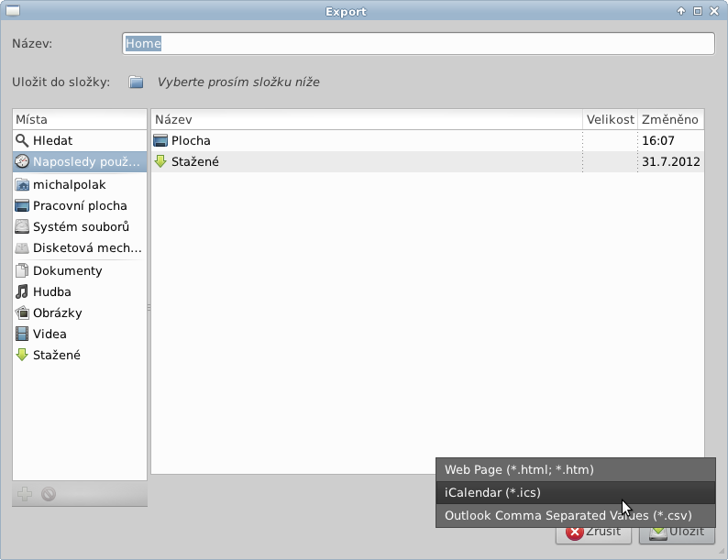Open the Obrázky pictures icon
The width and height of the screenshot is (728, 560).
pos(23,313)
